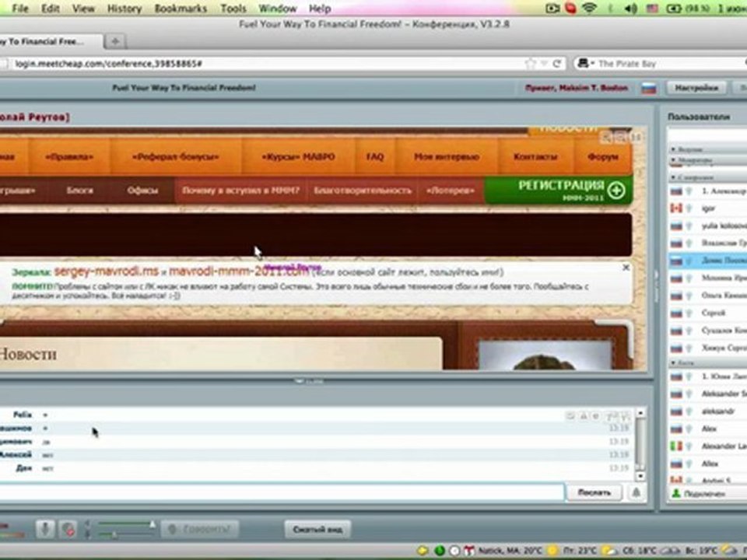The width and height of the screenshot is (747, 560).
Task: Click the Контакты site menu item
Action: coord(535,156)
